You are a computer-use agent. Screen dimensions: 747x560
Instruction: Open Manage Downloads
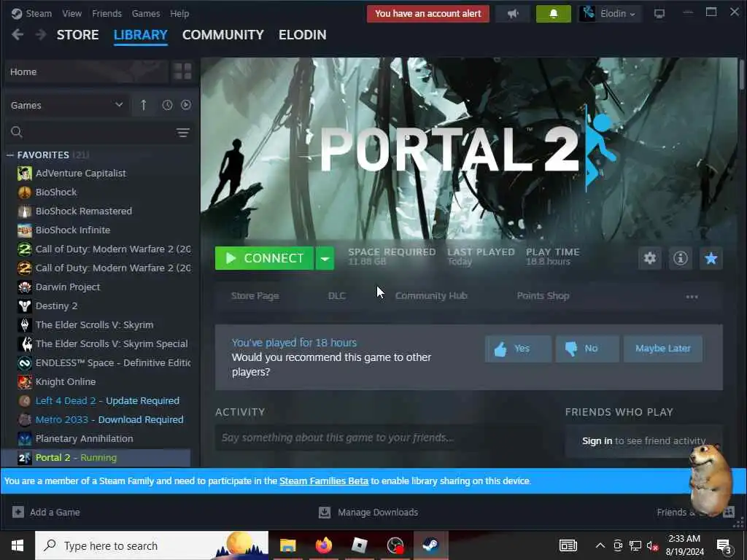(368, 513)
